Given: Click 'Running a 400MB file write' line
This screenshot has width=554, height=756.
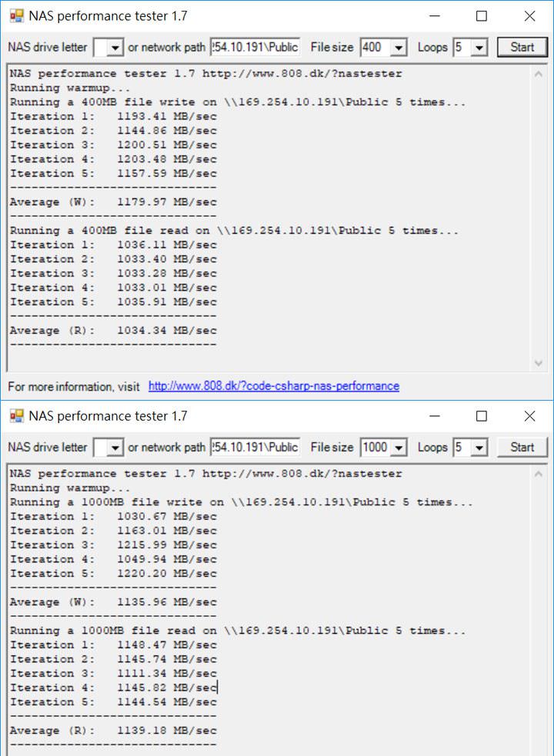Looking at the screenshot, I should pyautogui.click(x=238, y=102).
